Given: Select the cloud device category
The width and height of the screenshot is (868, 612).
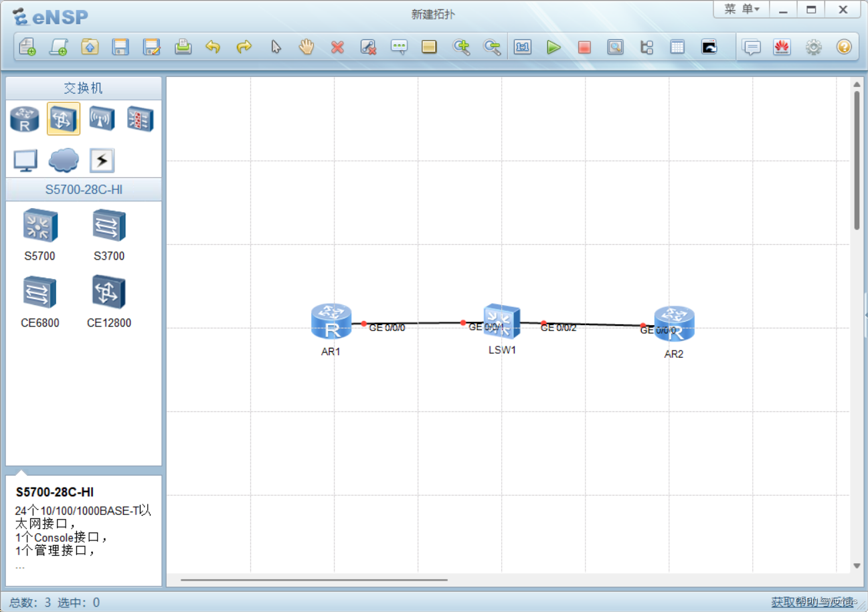Looking at the screenshot, I should pyautogui.click(x=64, y=161).
